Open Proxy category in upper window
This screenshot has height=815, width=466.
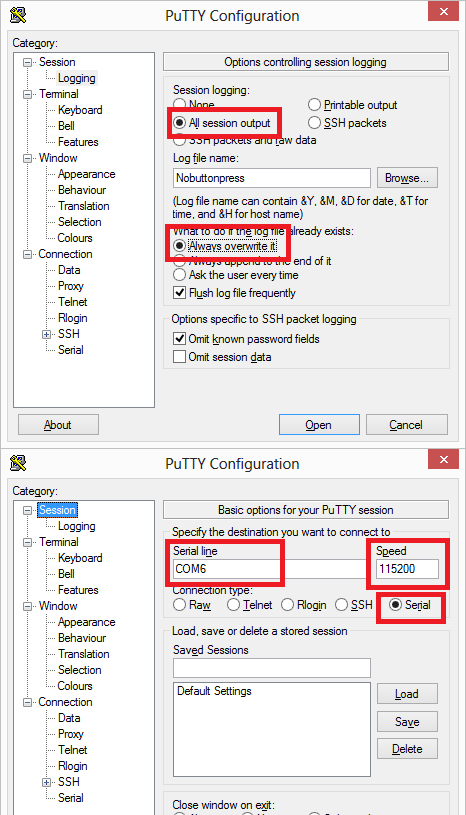[x=71, y=286]
